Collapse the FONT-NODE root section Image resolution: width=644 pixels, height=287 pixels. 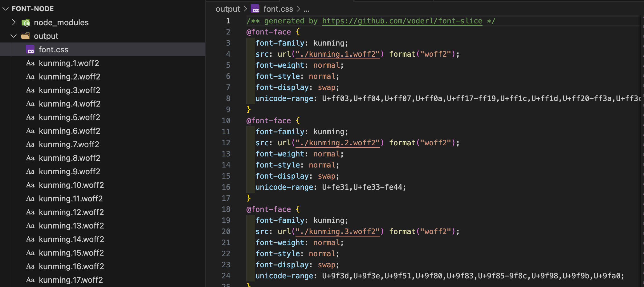[6, 9]
